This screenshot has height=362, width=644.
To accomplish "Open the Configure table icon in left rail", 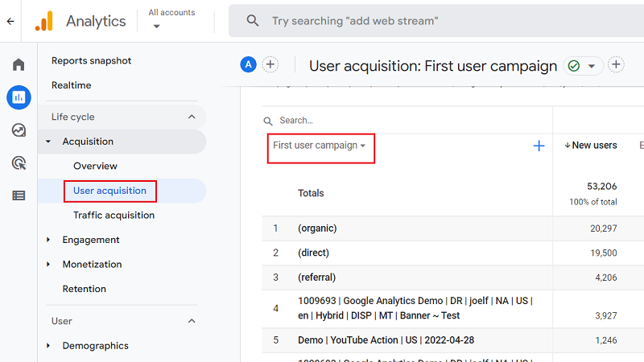I will coord(19,195).
